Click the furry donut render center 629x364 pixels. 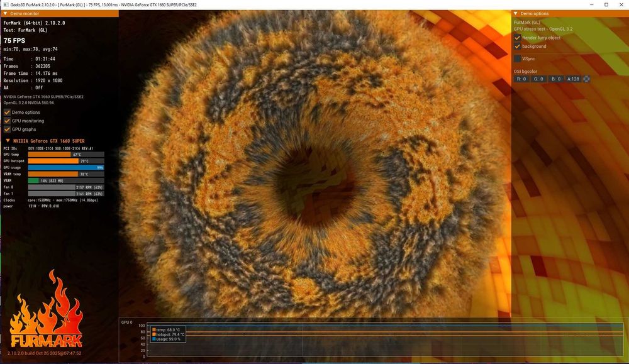coord(315,189)
